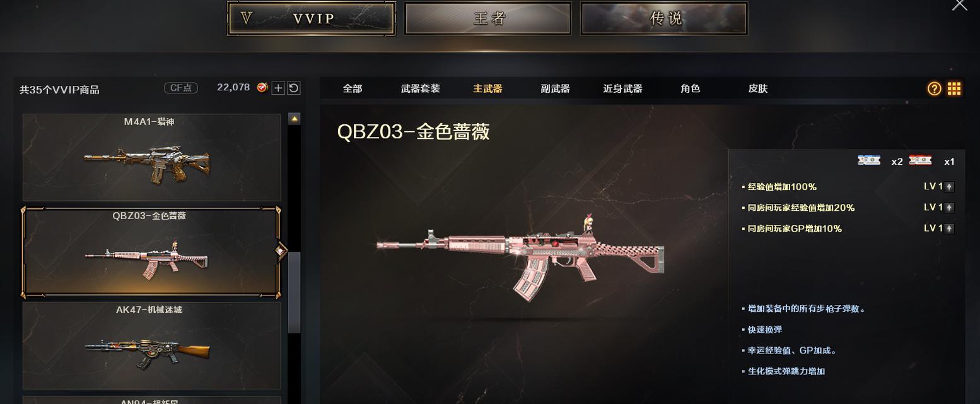
Task: Click the blue ticket coupon icon
Action: pos(869,160)
